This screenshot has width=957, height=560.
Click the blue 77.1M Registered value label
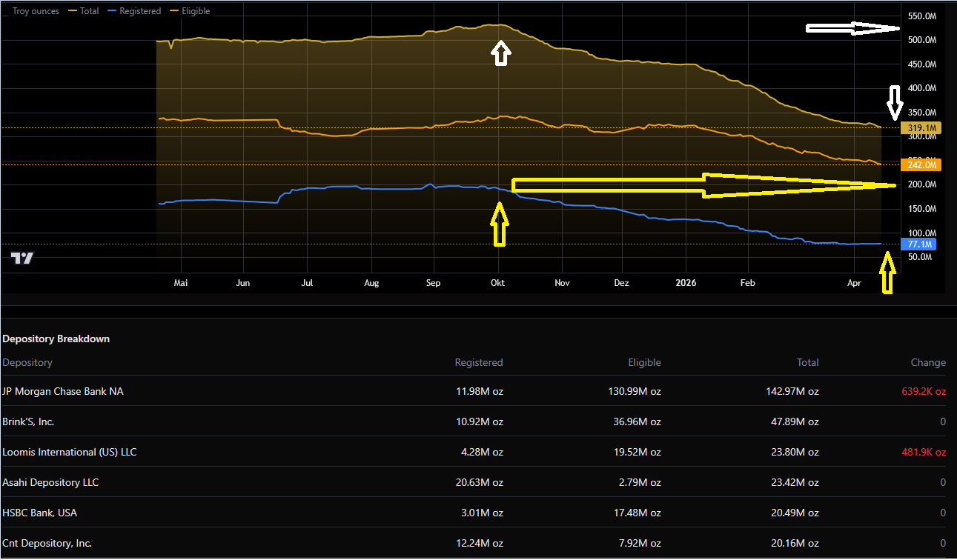pyautogui.click(x=920, y=244)
